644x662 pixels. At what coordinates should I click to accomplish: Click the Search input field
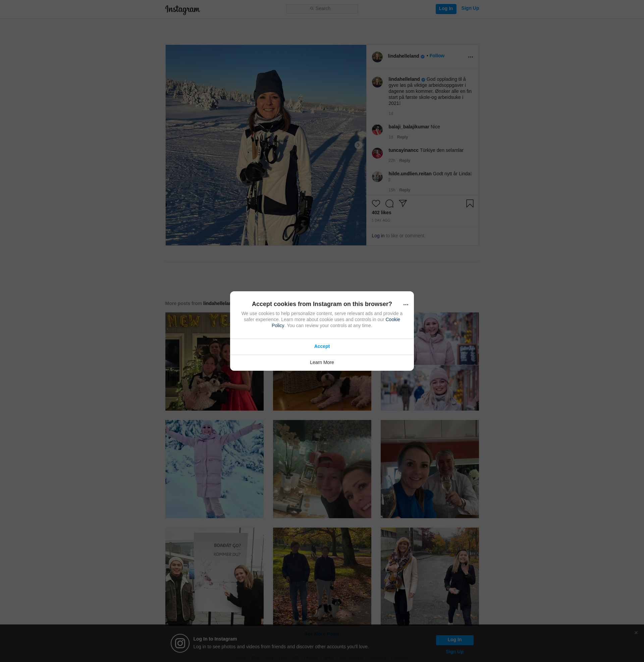(322, 9)
